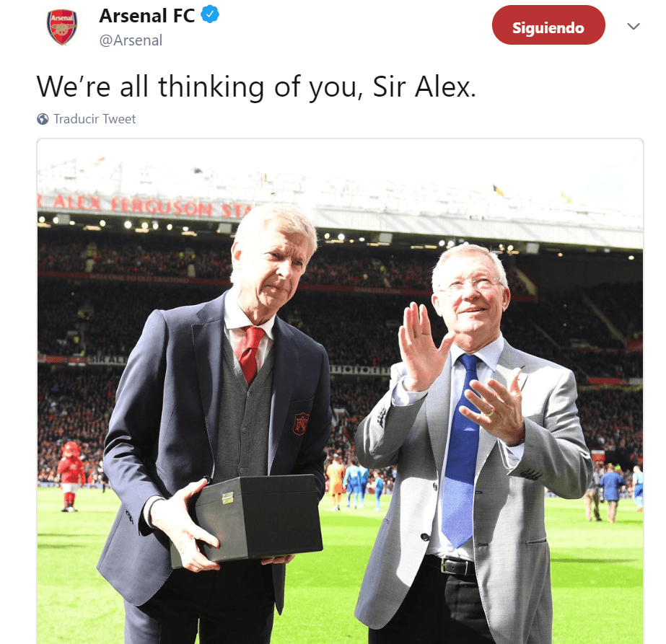Click the crest on the navy blazer
This screenshot has width=666, height=644.
coord(300,423)
